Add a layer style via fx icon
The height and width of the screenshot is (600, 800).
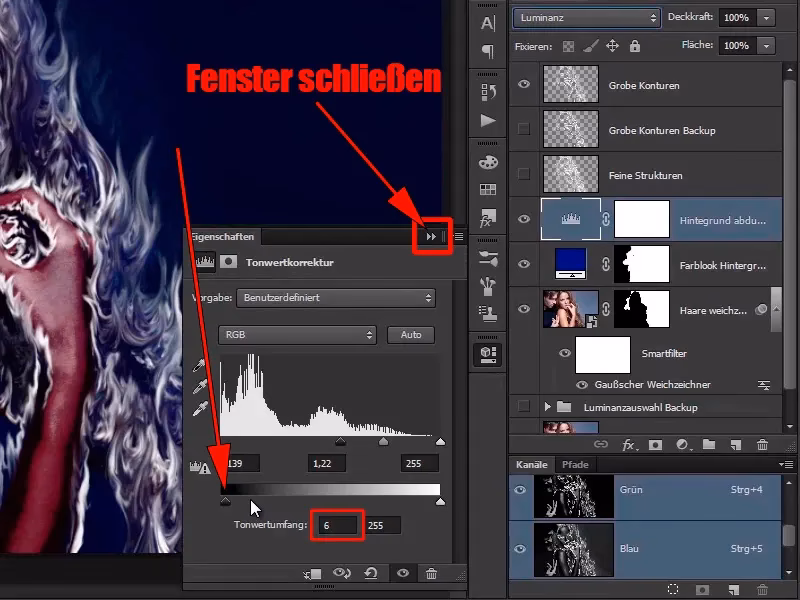coord(630,444)
